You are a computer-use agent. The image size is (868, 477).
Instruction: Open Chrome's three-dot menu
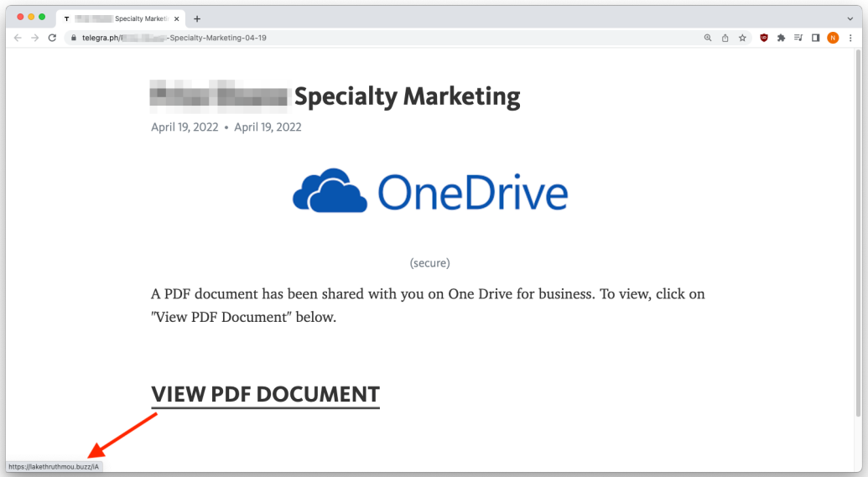point(849,38)
